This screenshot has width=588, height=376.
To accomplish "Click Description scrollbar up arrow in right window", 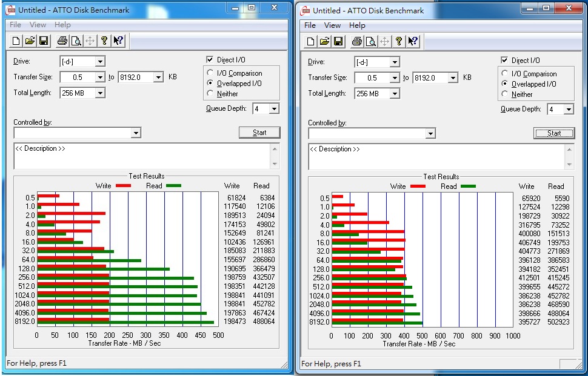I will click(x=569, y=150).
